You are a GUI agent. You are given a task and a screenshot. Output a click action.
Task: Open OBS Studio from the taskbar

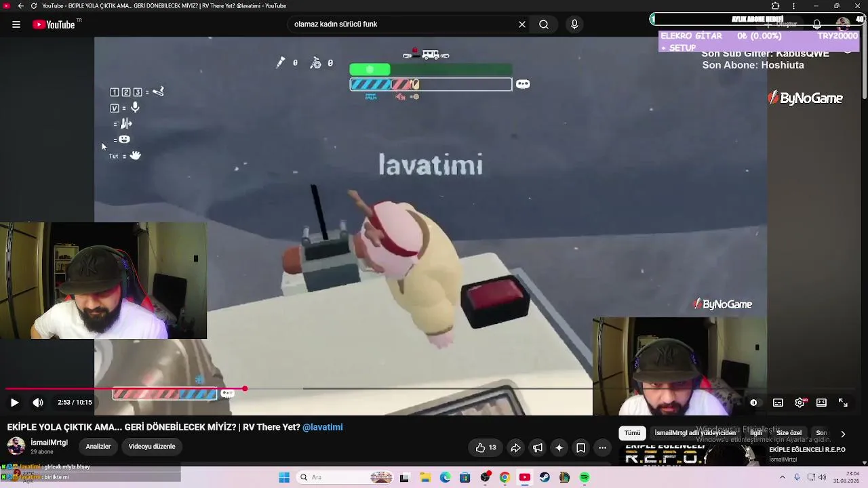pyautogui.click(x=485, y=477)
